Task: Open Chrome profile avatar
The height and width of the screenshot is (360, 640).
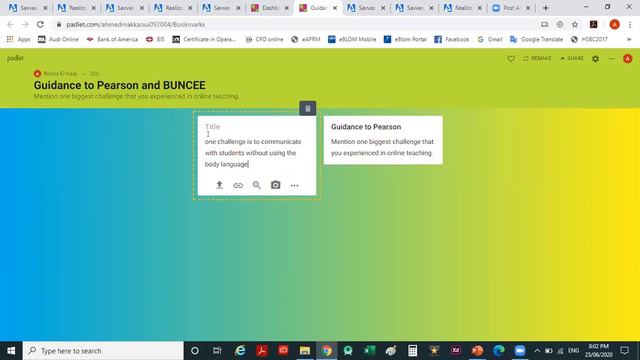Action: tap(614, 24)
